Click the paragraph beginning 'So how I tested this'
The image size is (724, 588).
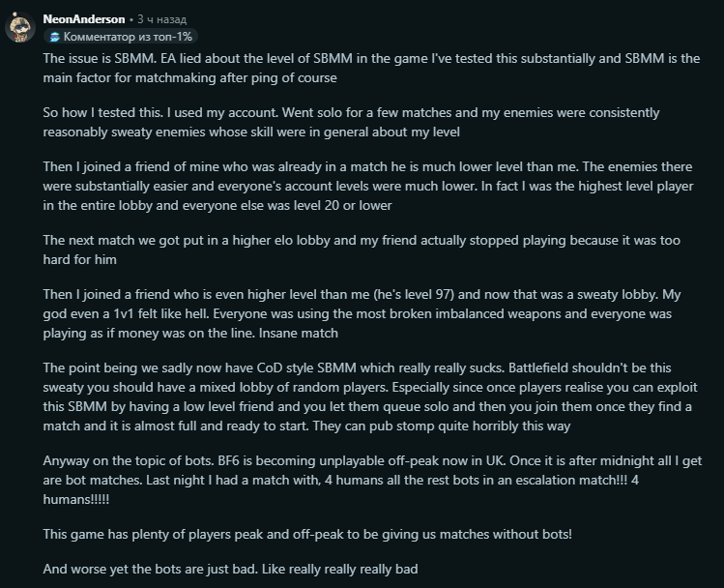(x=351, y=123)
